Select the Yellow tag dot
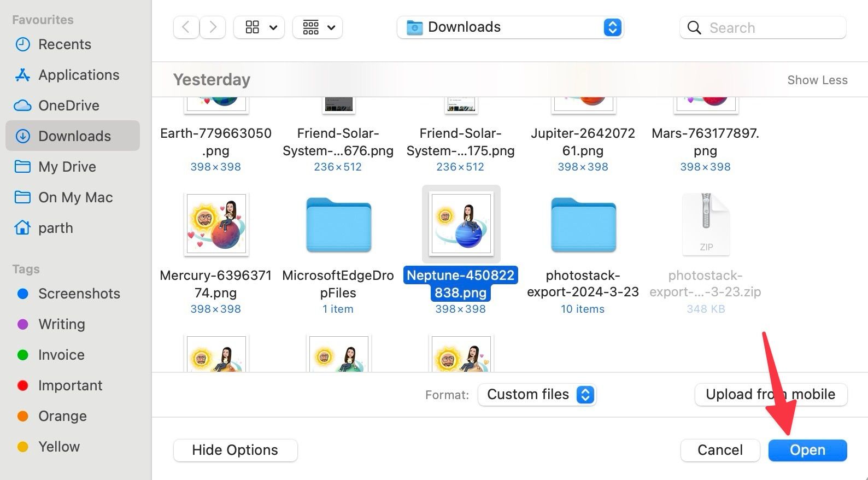Image resolution: width=868 pixels, height=480 pixels. tap(23, 447)
